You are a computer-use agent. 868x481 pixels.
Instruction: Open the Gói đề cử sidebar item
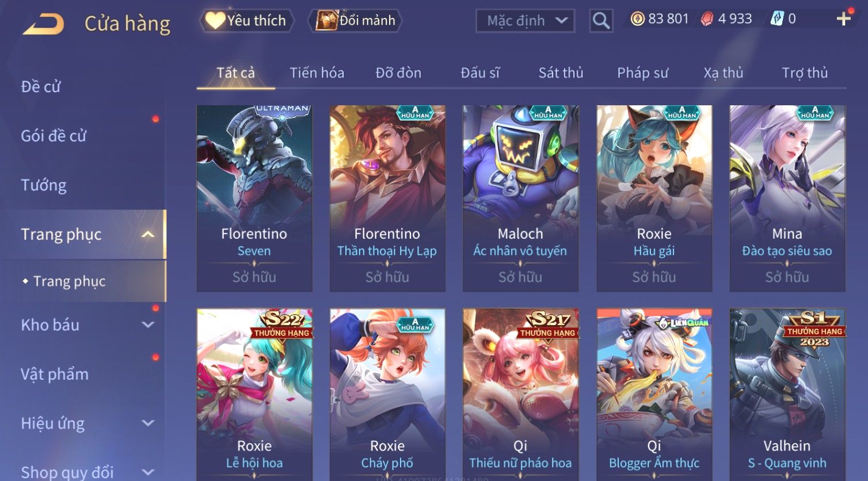click(x=54, y=136)
